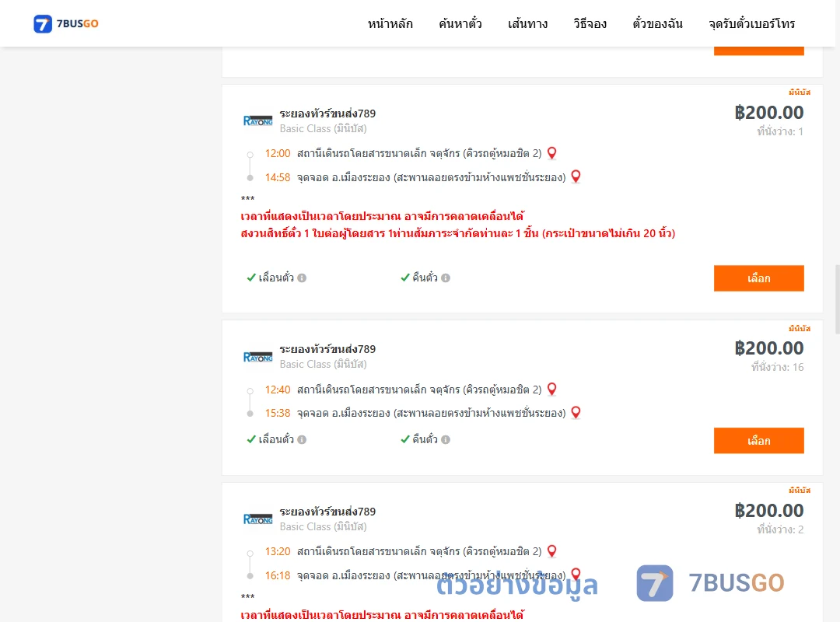Click 'ที่นั่งว่าง: 1' seat count

click(780, 131)
